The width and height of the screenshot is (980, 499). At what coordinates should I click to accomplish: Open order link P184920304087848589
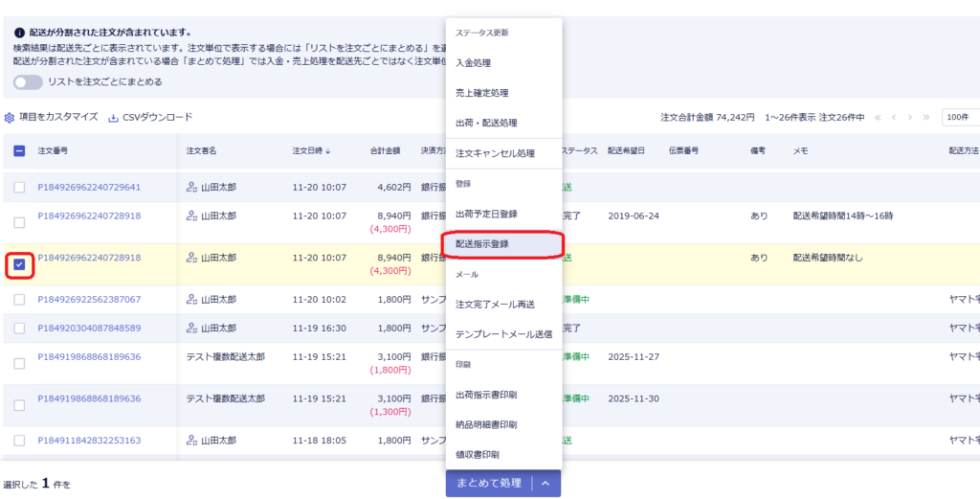[89, 328]
